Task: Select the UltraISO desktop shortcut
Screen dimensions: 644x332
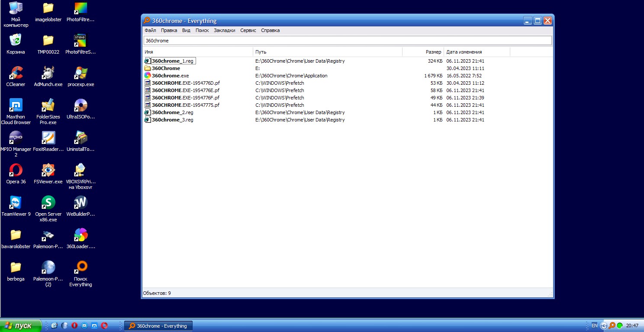Action: [80, 109]
